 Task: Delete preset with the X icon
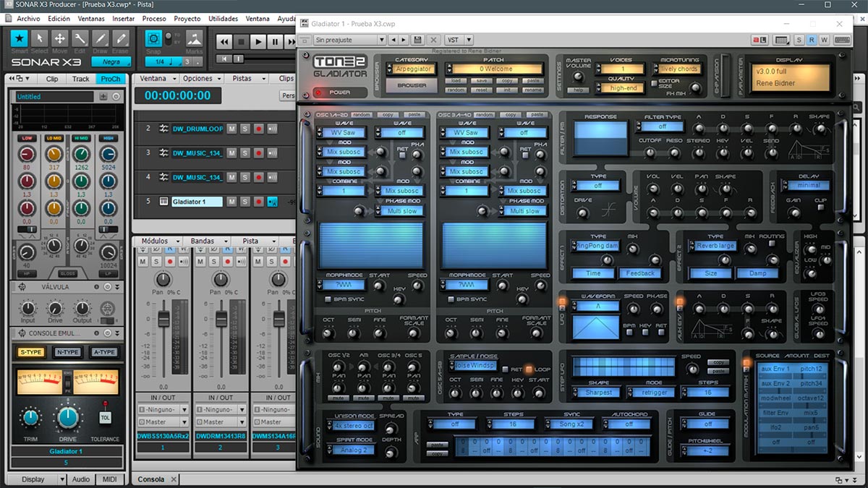[433, 40]
